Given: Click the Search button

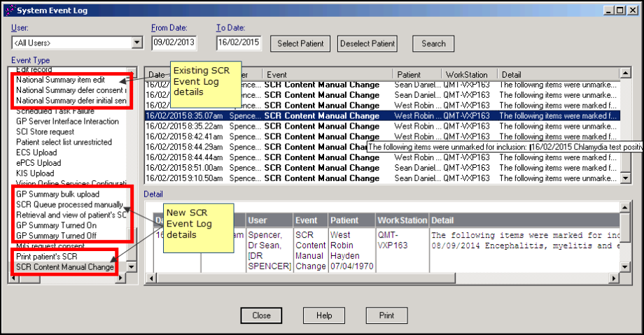Looking at the screenshot, I should click(x=433, y=43).
